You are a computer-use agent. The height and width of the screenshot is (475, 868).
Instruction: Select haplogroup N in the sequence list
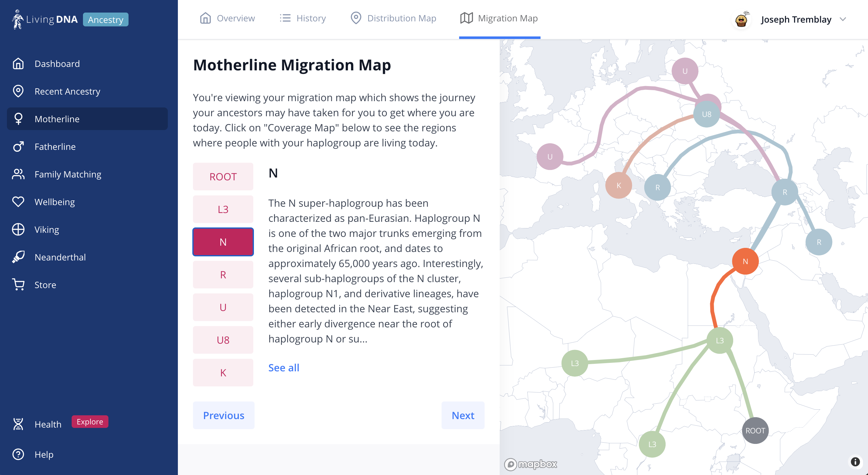point(223,242)
